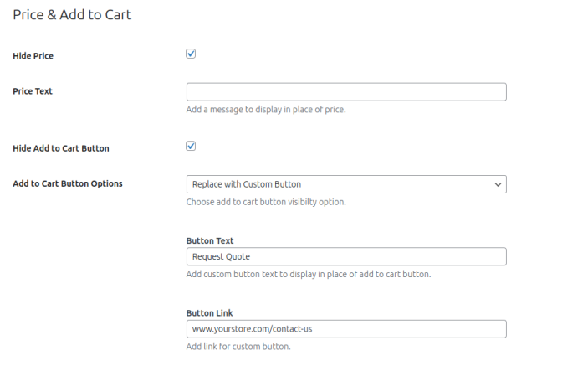Click the Hide Add to Cart Button label

click(61, 148)
